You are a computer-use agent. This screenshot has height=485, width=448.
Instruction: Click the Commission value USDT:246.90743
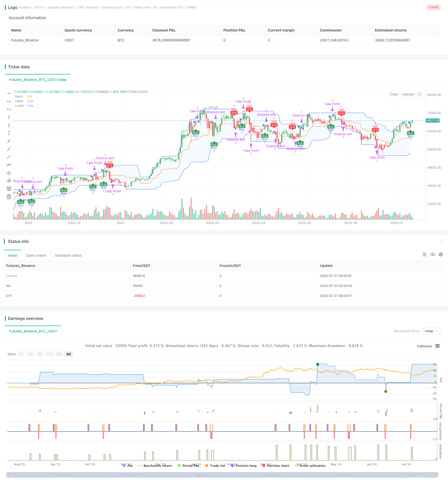coord(334,40)
